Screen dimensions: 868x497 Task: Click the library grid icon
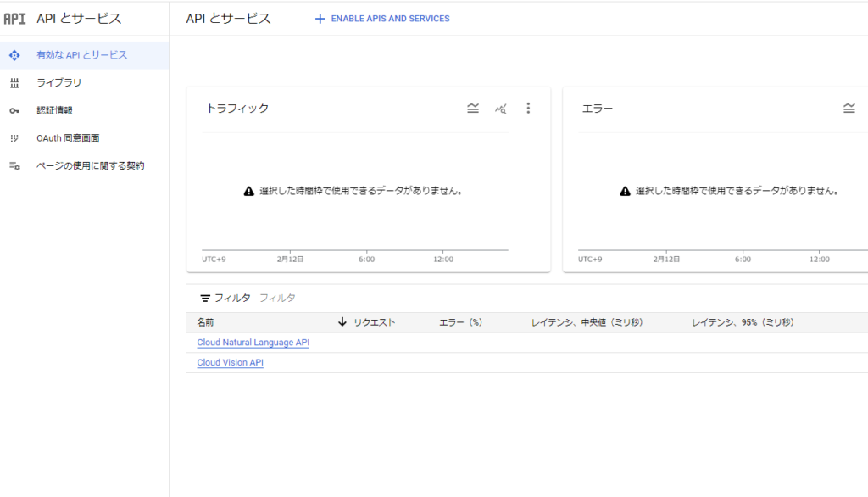tap(14, 83)
